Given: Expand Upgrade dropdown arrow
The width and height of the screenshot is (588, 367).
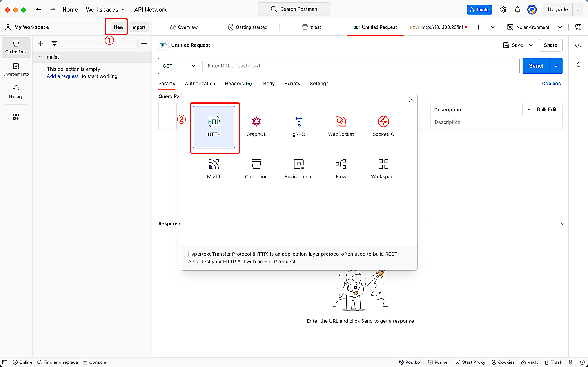Looking at the screenshot, I should click(x=578, y=9).
